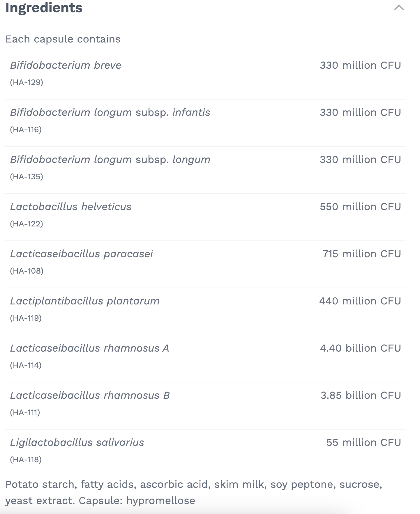The height and width of the screenshot is (514, 420).
Task: Select the Lacticaseibacillus paracasei ingredient
Action: point(82,254)
